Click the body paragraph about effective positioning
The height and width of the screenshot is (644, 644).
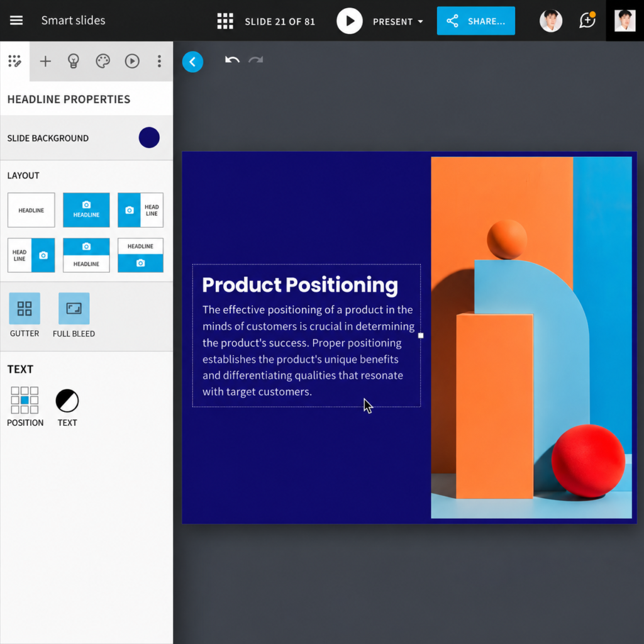(308, 350)
